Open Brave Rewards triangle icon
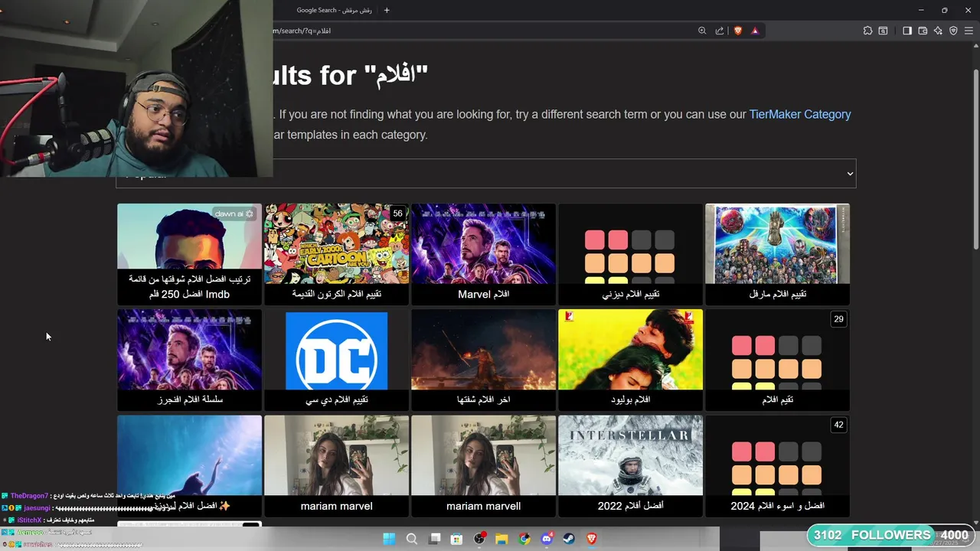This screenshot has height=551, width=980. tap(755, 31)
